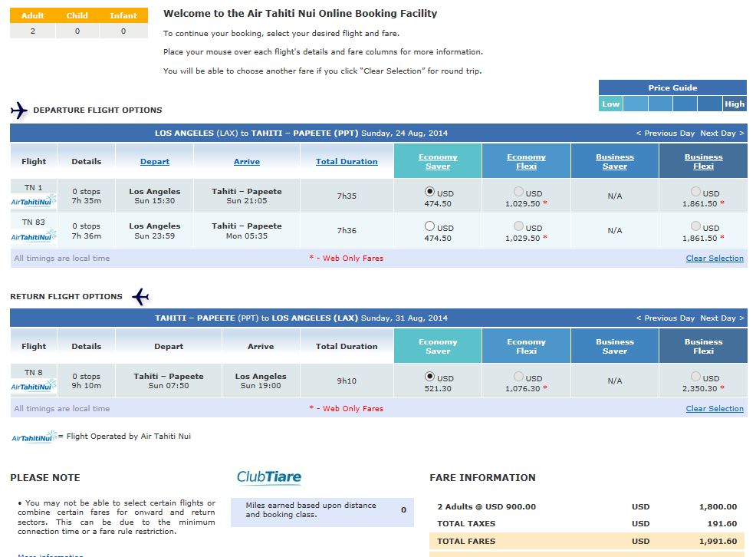Click the Infant passenger count of 0
Viewport: 756px width, 557px height.
pos(123,31)
